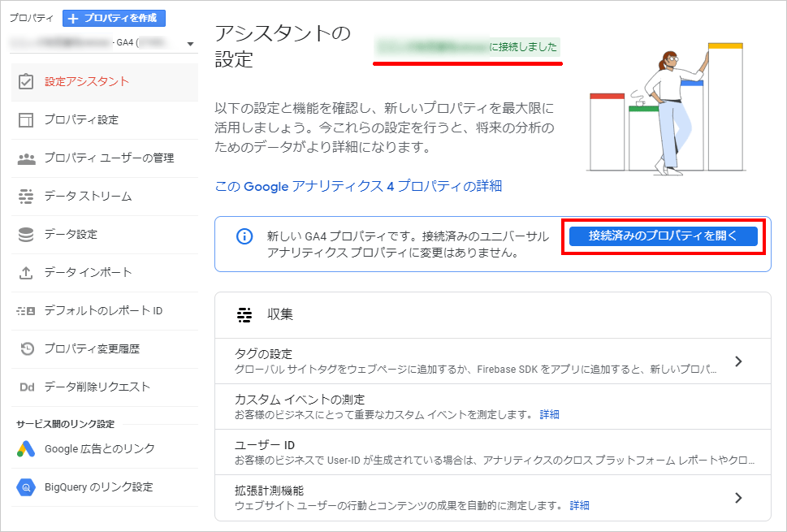Open デフォルトのレポート ID

click(105, 310)
